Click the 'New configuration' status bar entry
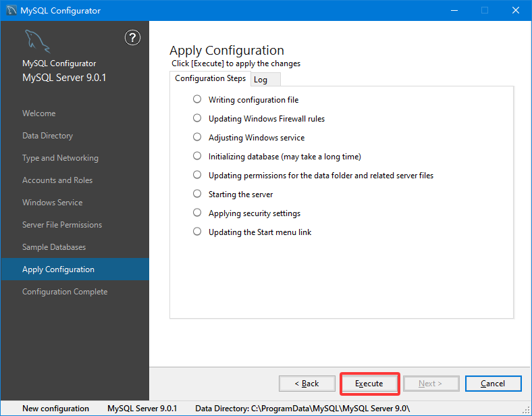The image size is (532, 416). (x=55, y=409)
